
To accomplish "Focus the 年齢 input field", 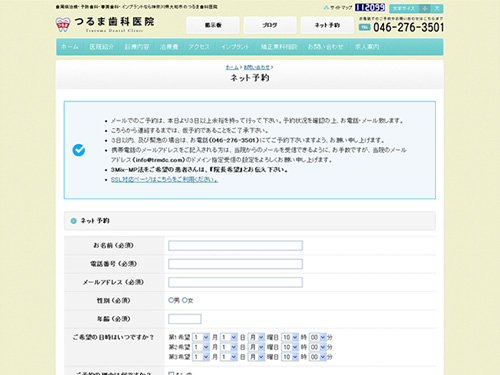I will click(185, 319).
